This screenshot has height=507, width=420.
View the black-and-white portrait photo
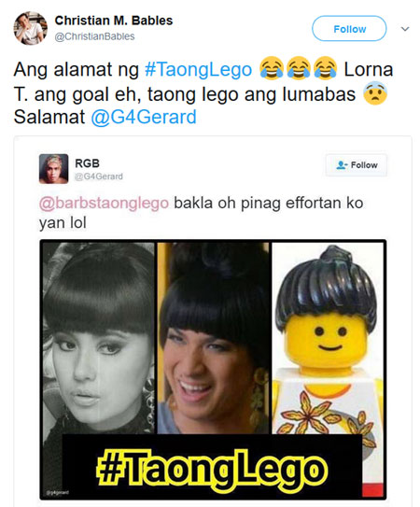[x=99, y=338]
